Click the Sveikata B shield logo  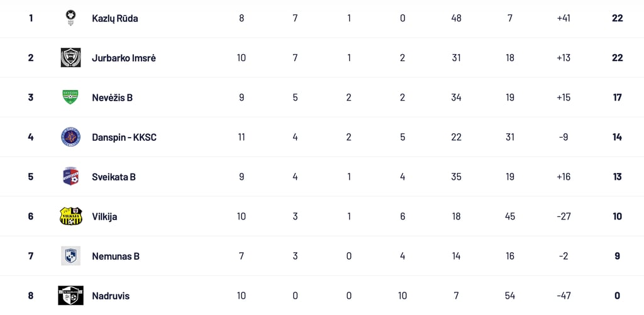(x=70, y=177)
